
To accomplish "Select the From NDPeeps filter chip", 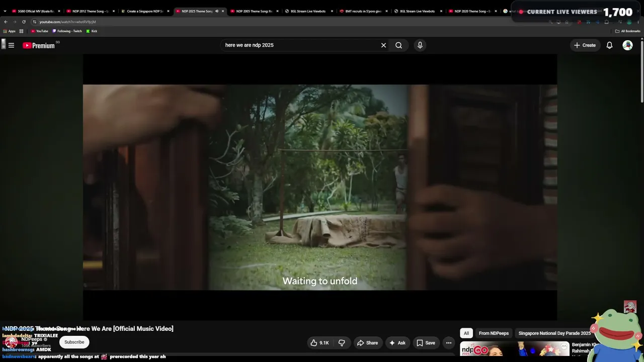I will (x=494, y=333).
